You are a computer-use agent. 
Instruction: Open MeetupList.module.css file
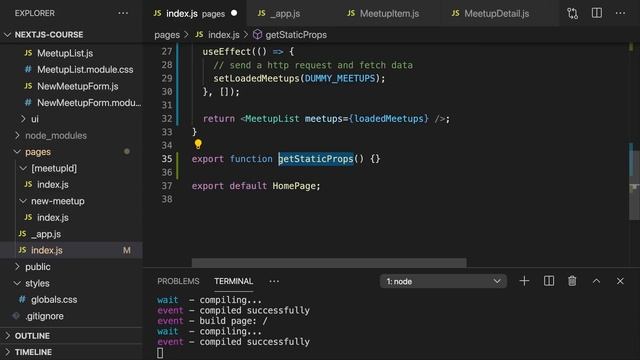(85, 70)
